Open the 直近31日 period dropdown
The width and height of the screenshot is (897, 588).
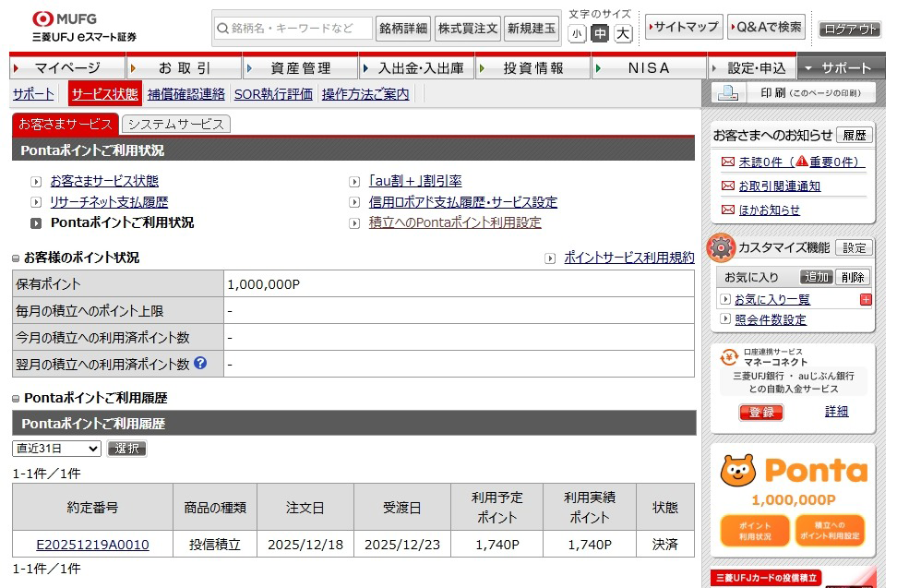tap(56, 449)
